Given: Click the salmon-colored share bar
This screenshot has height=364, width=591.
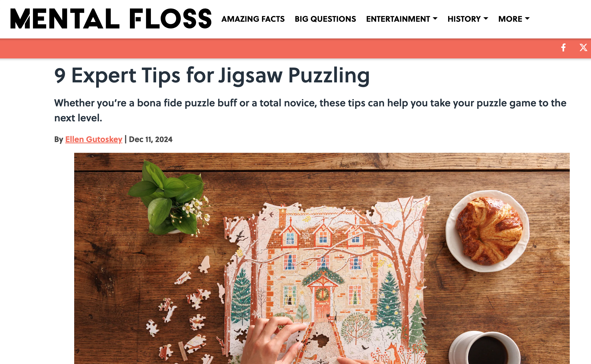Looking at the screenshot, I should click(x=295, y=48).
